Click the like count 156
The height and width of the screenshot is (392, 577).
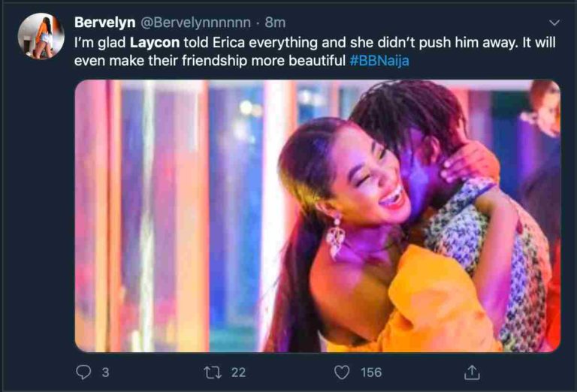click(371, 372)
